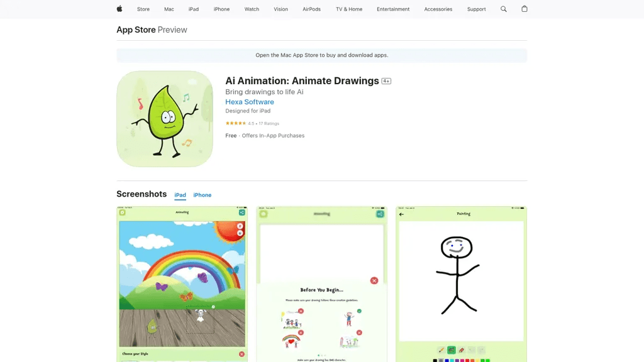644x362 pixels.
Task: Click share icon in first Animating screenshot
Action: pyautogui.click(x=242, y=212)
